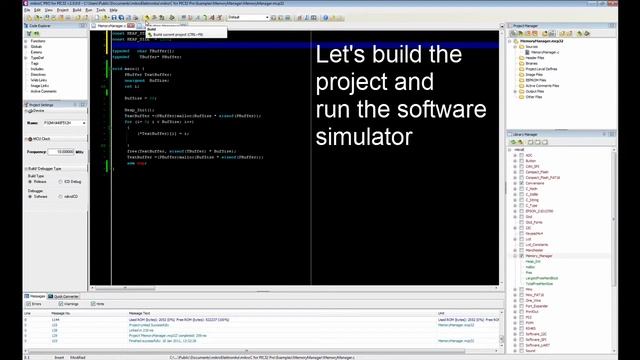Open the Help menu
Screen dimensions: 640x360
coord(113,10)
